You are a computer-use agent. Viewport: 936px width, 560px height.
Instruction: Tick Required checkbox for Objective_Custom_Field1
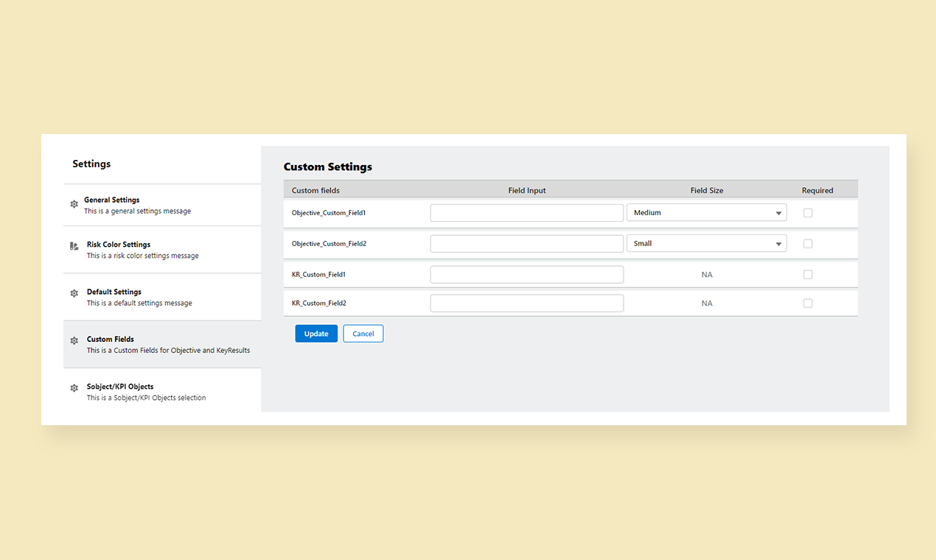[x=808, y=213]
